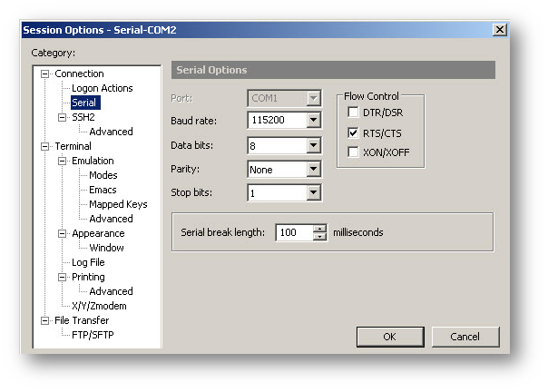This screenshot has height=392, width=548.
Task: Collapse the File Transfer tree node
Action: tap(45, 320)
